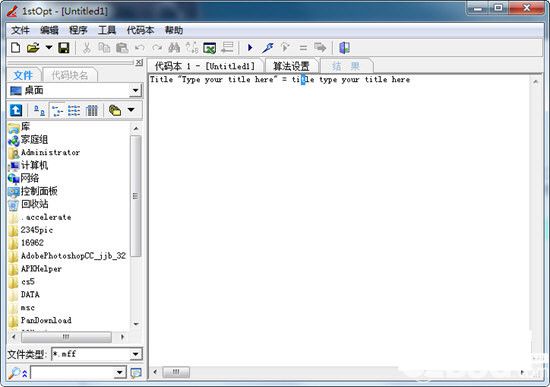This screenshot has height=387, width=550.
Task: Click the line wrap toolbar icon
Action: [x=228, y=48]
